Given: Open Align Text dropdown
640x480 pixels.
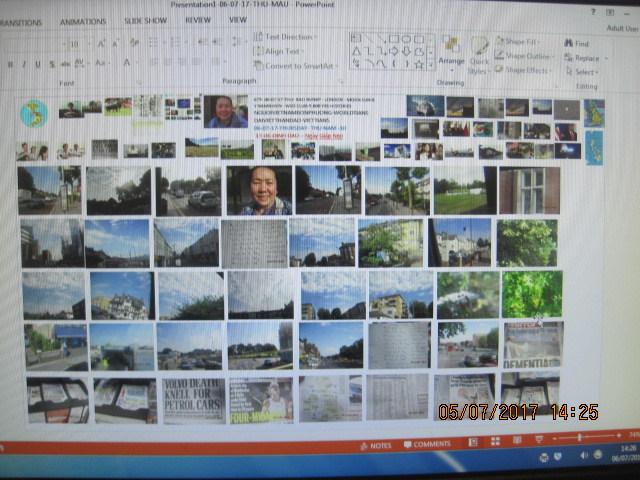Looking at the screenshot, I should [x=278, y=51].
